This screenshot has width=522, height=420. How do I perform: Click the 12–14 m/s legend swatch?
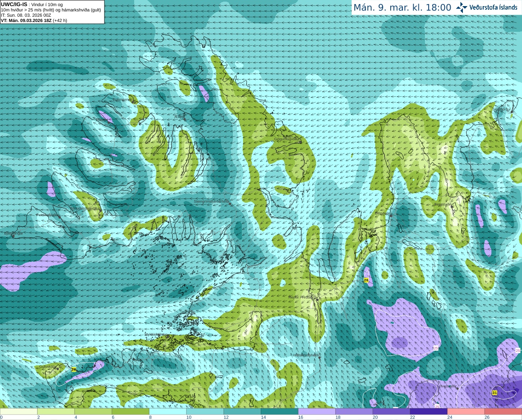[x=242, y=411]
